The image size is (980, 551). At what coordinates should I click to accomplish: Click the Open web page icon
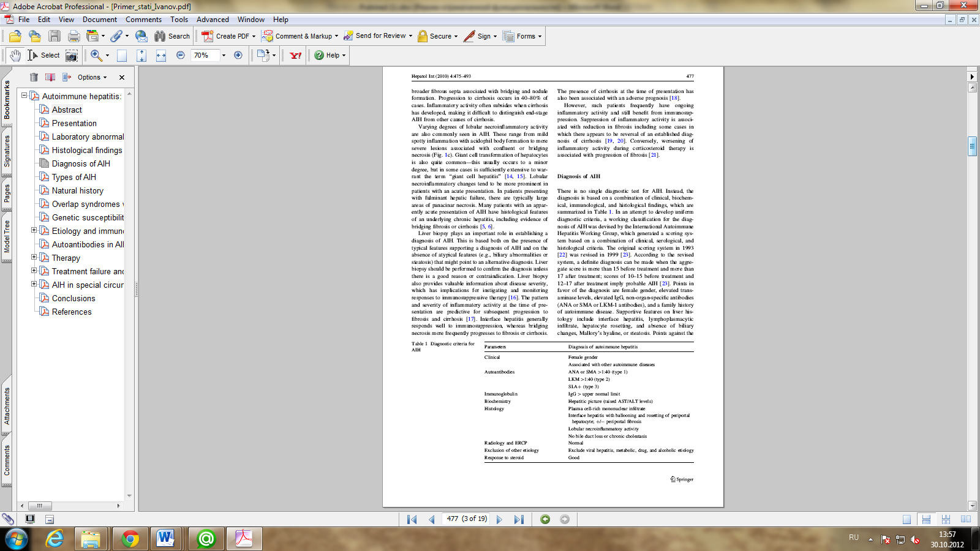pos(35,36)
